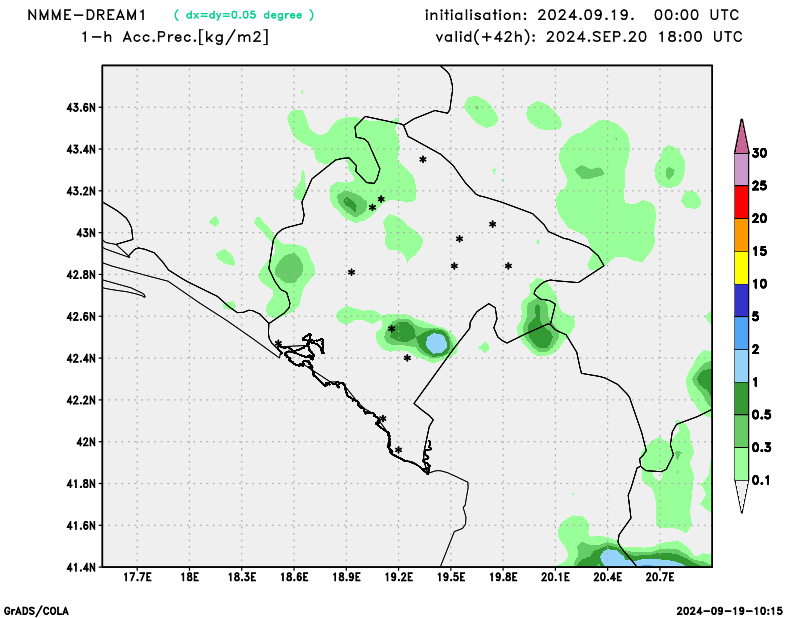Click the white triangle below the colorbar
Screen dimensions: 800x618
point(741,496)
